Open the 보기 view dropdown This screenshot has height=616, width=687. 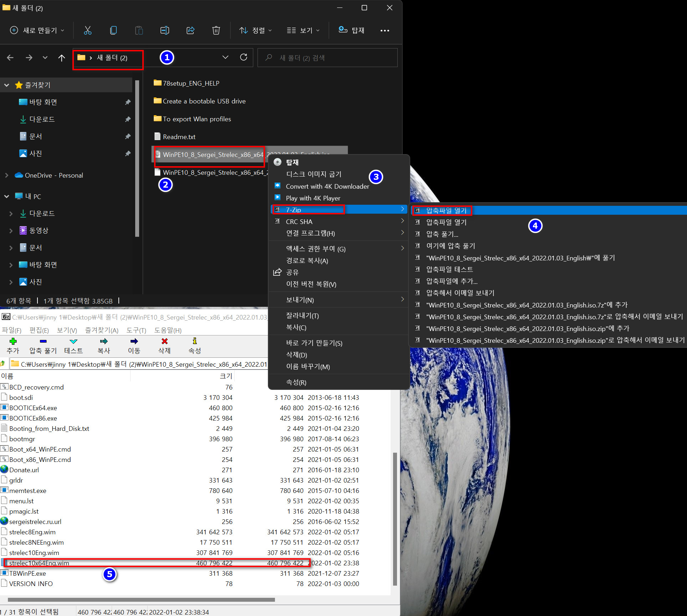(304, 30)
